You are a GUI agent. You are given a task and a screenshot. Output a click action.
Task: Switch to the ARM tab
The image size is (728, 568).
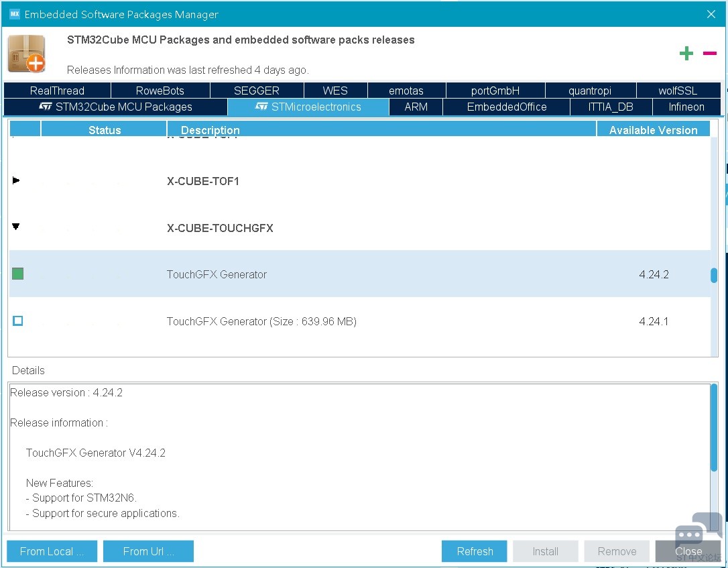(x=416, y=107)
